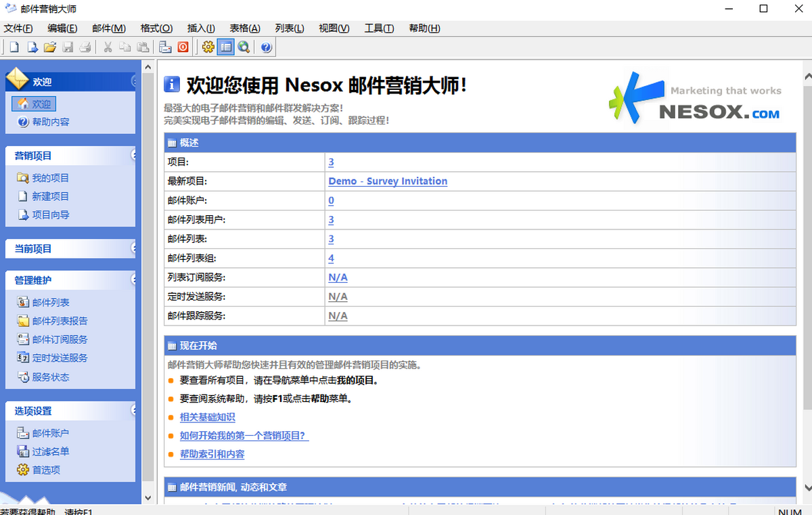Click the 项目 count link 3
Screen dimensions: 812x515
click(332, 162)
